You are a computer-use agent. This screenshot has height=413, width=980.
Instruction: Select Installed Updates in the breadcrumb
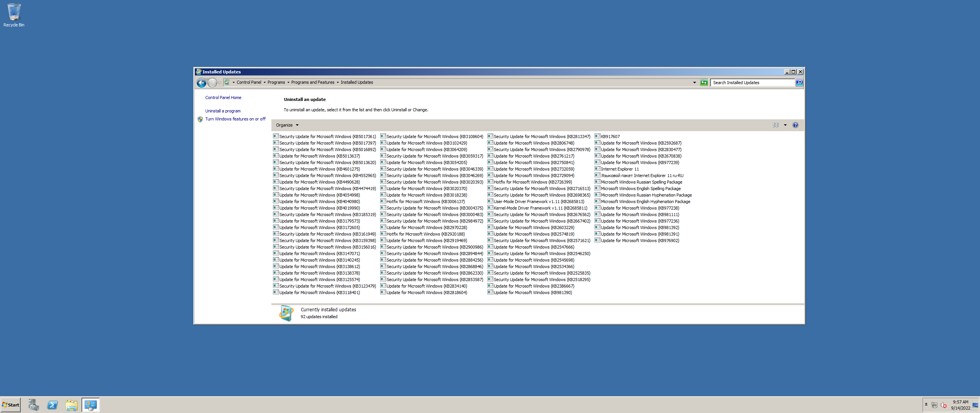pos(357,82)
